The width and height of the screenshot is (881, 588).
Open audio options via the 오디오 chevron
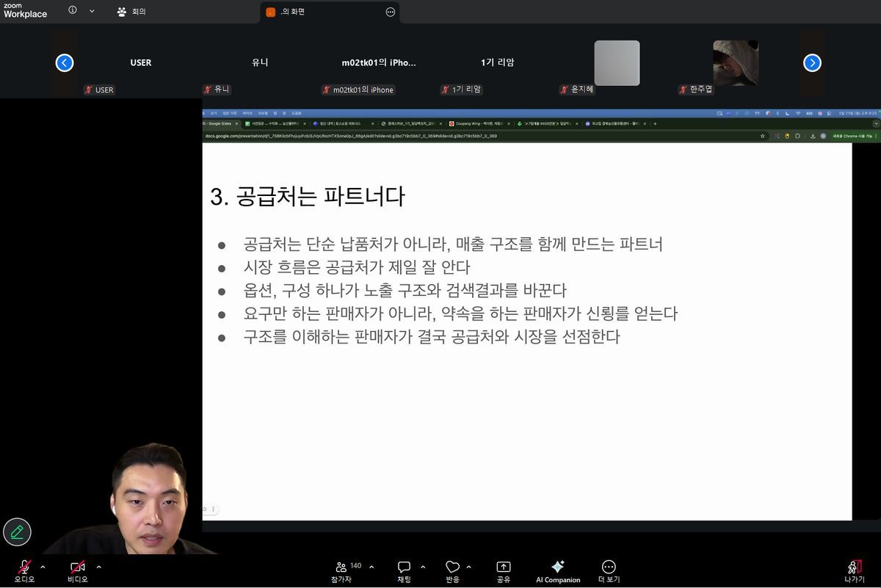(x=43, y=567)
